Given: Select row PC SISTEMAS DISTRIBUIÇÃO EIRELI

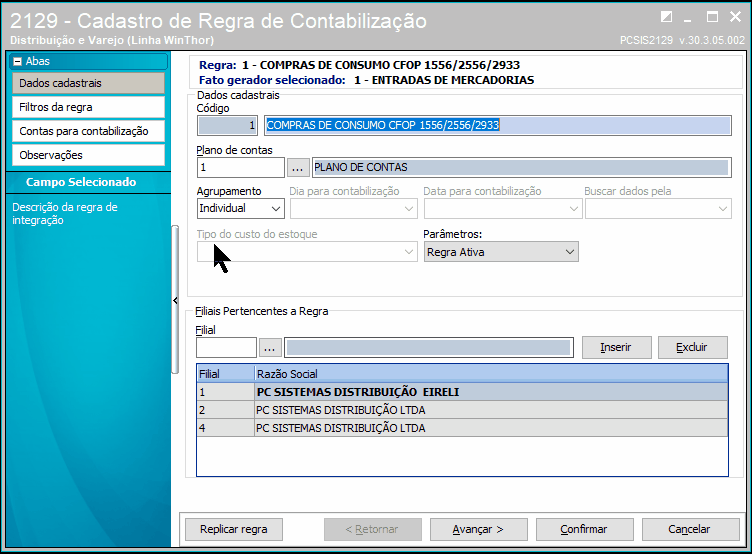Looking at the screenshot, I should pyautogui.click(x=462, y=392).
